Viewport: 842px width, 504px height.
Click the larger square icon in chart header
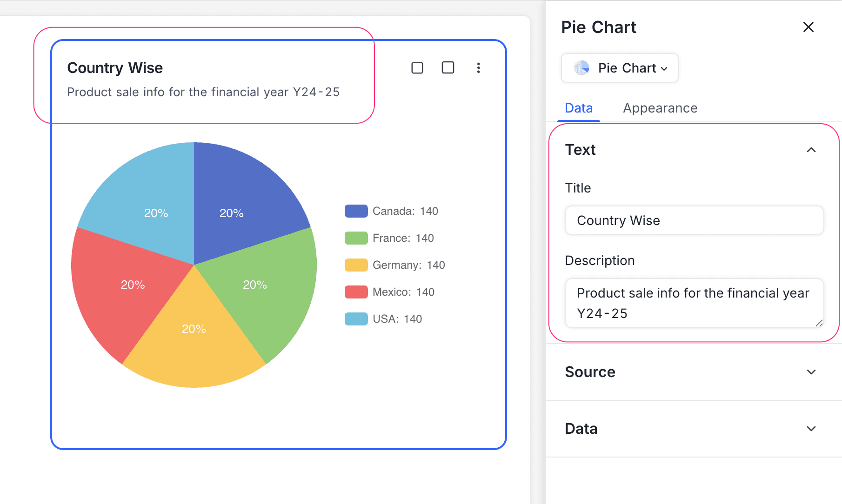click(448, 68)
